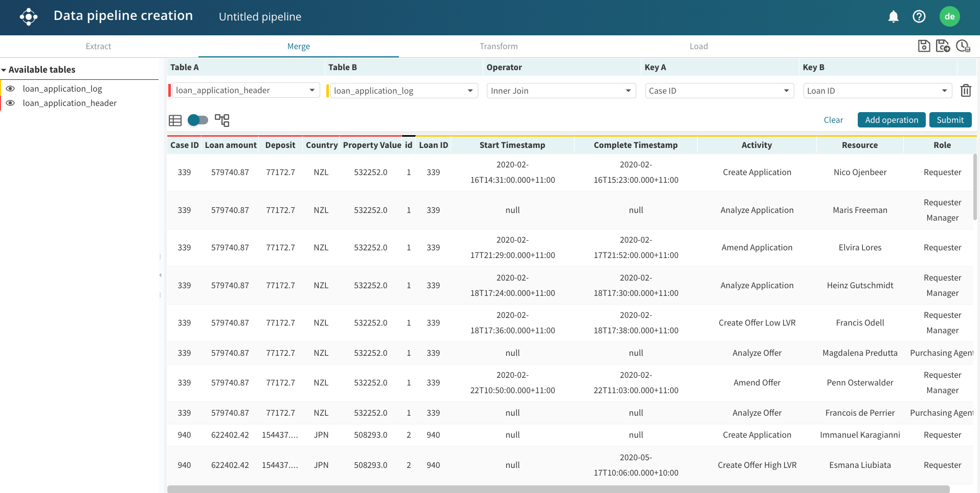Toggle the view switch between table and diagram
The height and width of the screenshot is (493, 980).
pos(198,120)
